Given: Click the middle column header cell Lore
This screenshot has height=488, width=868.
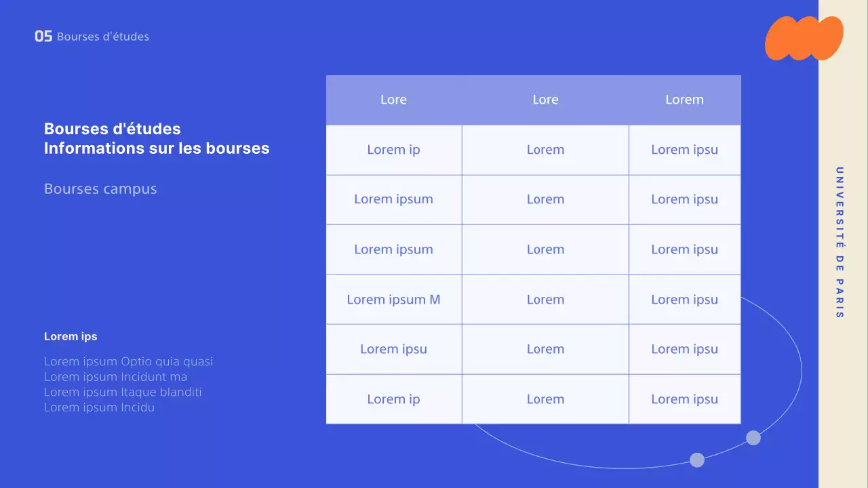Looking at the screenshot, I should point(545,100).
